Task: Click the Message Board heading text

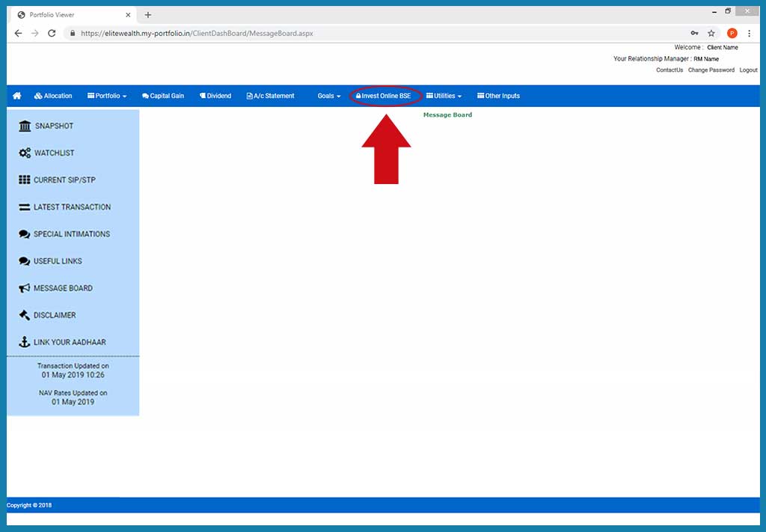Action: [447, 114]
